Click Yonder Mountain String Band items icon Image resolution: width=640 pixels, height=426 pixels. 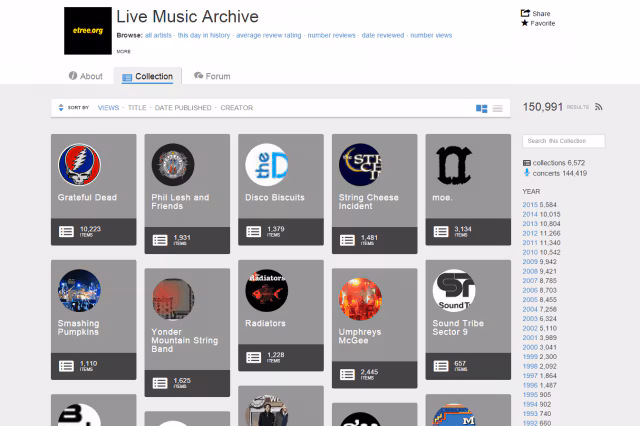point(160,383)
